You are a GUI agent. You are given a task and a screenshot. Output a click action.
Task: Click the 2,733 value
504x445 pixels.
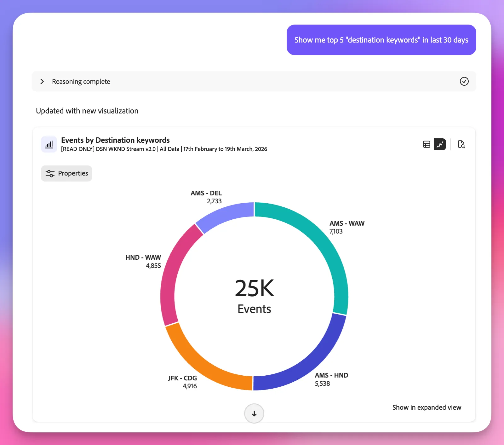coord(214,201)
